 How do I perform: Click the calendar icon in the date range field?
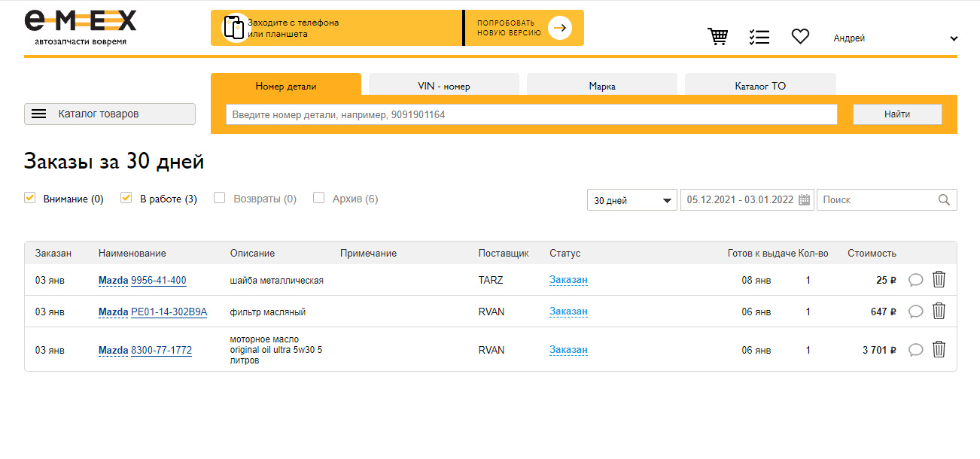804,200
